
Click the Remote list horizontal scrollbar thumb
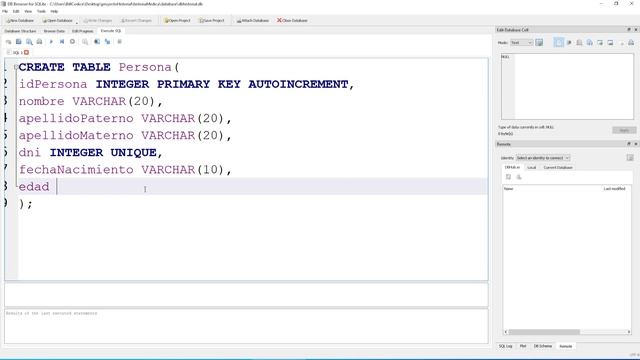[544, 332]
